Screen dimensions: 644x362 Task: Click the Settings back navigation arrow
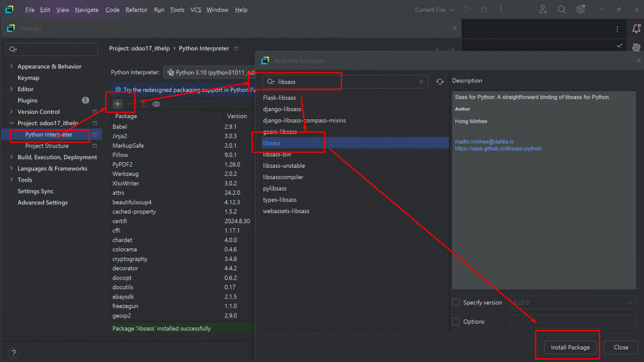click(438, 49)
